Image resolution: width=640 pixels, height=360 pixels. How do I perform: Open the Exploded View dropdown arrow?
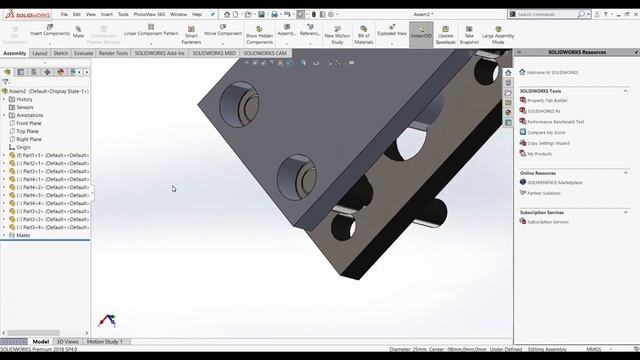coord(392,43)
